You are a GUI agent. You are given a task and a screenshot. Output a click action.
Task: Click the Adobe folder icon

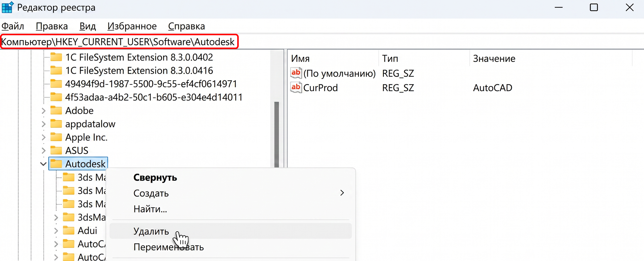click(56, 110)
